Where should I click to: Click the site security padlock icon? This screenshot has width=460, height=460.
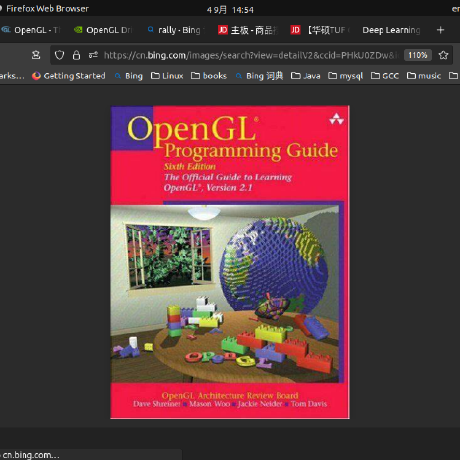pos(76,55)
